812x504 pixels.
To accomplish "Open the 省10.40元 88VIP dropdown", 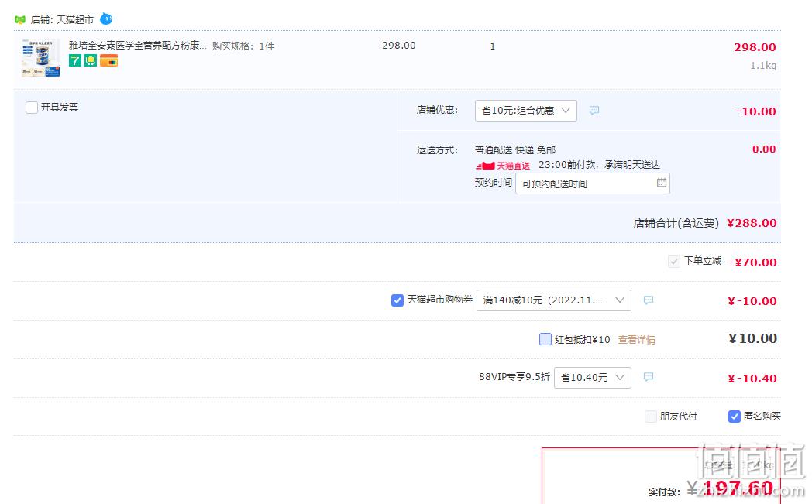I will coord(593,377).
